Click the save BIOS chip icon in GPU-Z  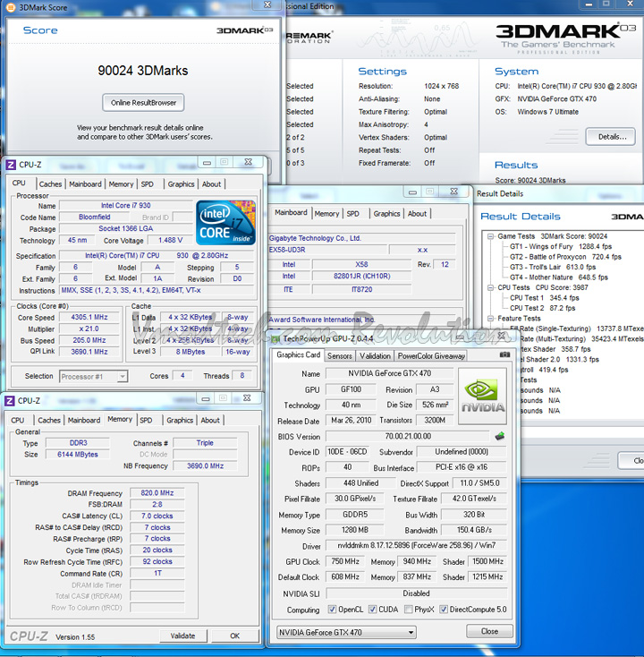click(499, 436)
